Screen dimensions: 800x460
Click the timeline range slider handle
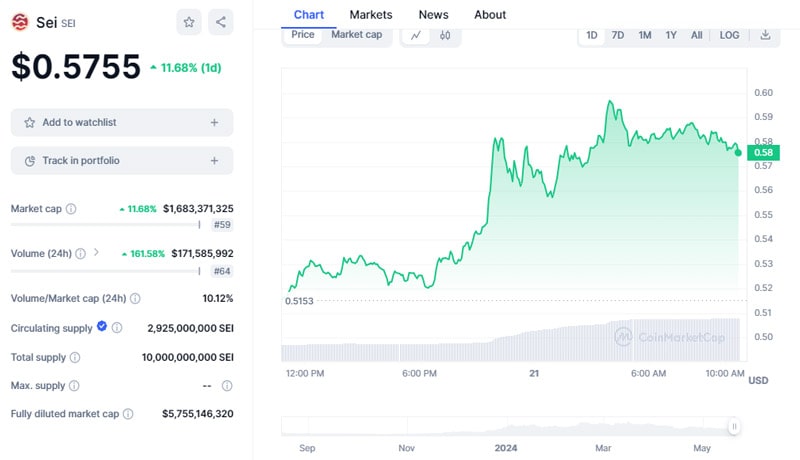click(734, 427)
